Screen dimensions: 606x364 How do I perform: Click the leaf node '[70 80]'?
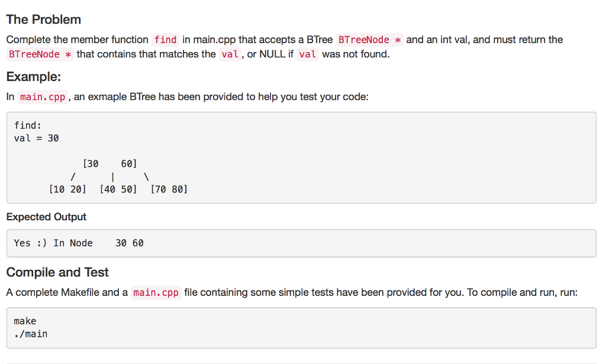pyautogui.click(x=169, y=189)
